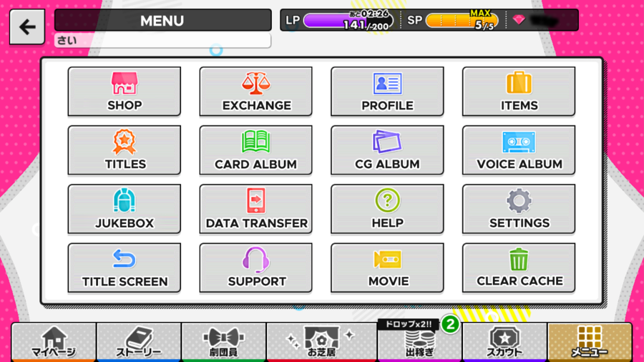Launch the JUKEBOX tile
644x362 pixels.
pyautogui.click(x=124, y=209)
